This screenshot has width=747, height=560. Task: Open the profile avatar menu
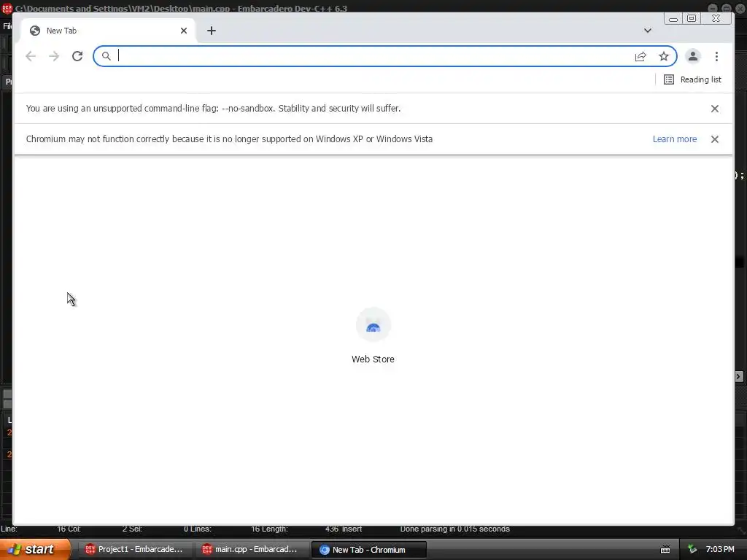click(x=693, y=56)
